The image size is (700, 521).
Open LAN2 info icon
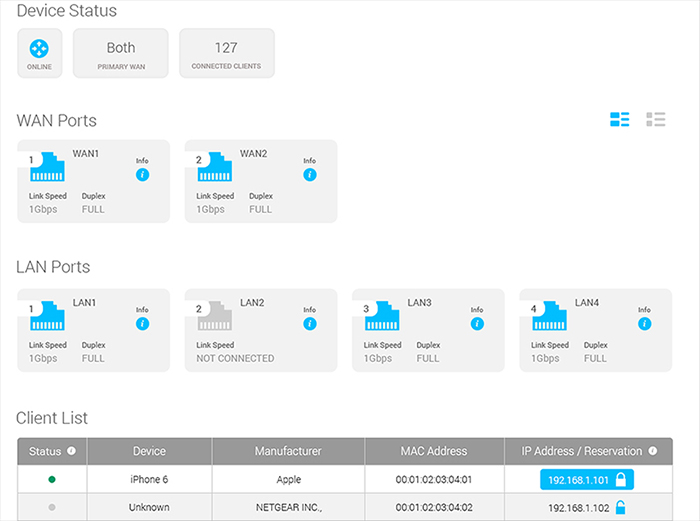point(310,324)
